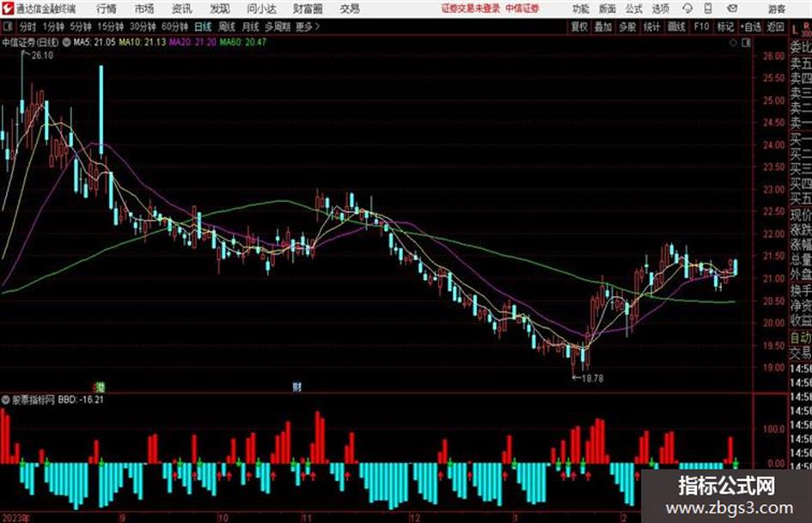Open the F10 company info button
Image resolution: width=812 pixels, height=523 pixels.
click(x=702, y=27)
